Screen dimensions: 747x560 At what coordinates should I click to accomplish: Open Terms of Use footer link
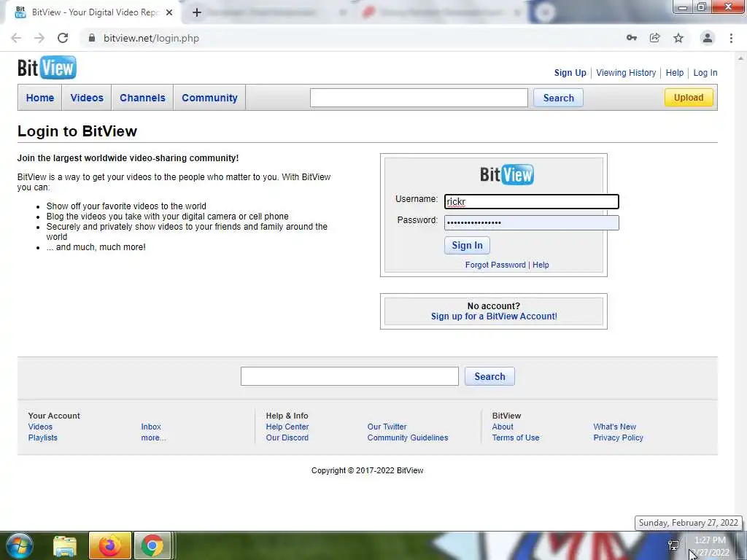click(516, 437)
